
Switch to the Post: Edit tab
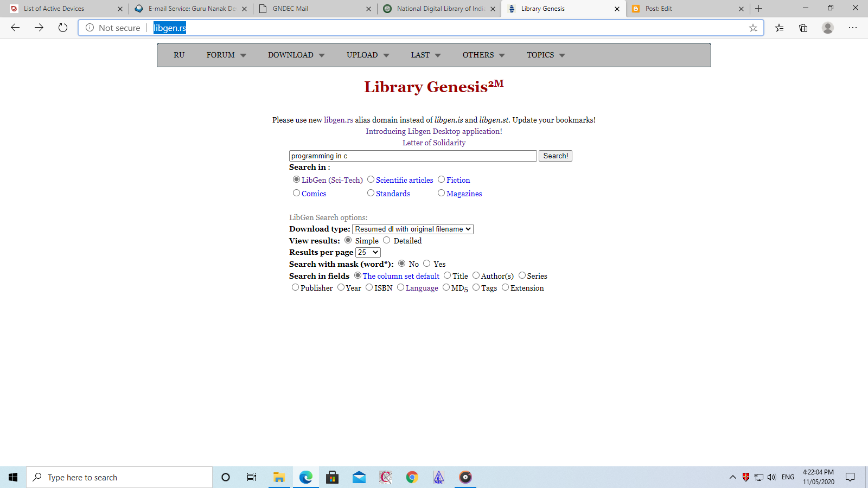(688, 9)
